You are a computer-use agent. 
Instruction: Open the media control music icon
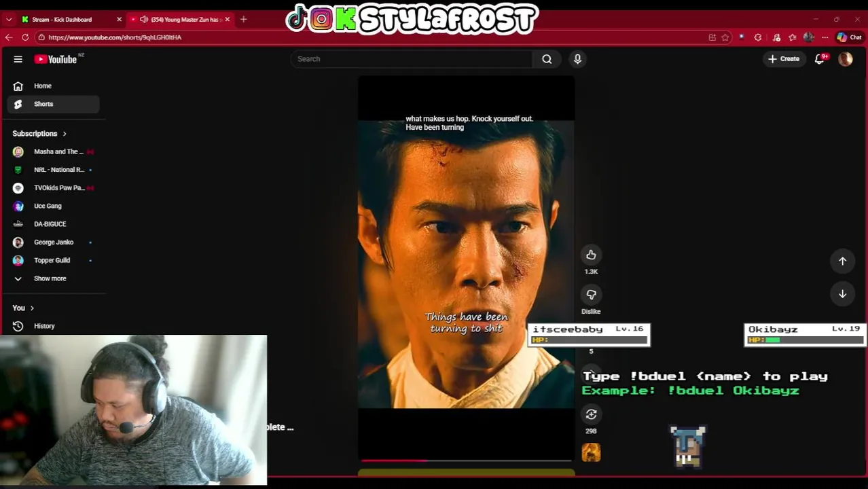(776, 37)
